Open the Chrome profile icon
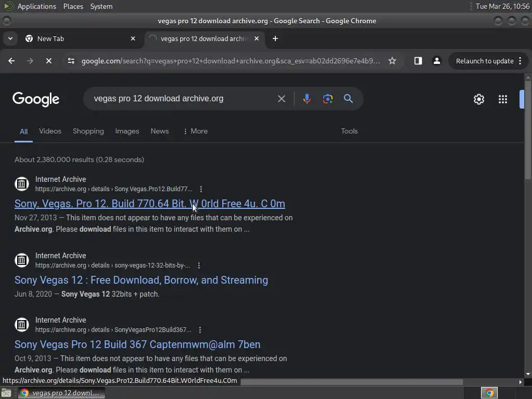 coord(436,61)
